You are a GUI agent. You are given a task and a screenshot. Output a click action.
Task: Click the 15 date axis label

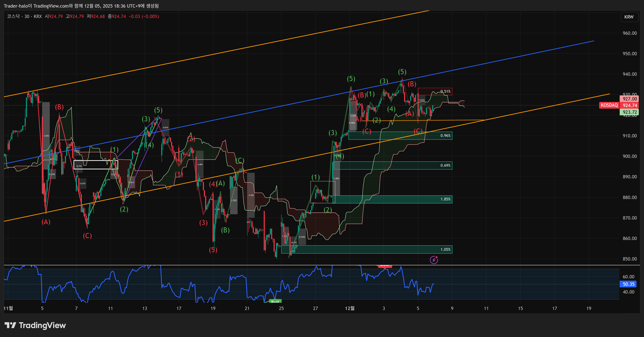pyautogui.click(x=520, y=308)
